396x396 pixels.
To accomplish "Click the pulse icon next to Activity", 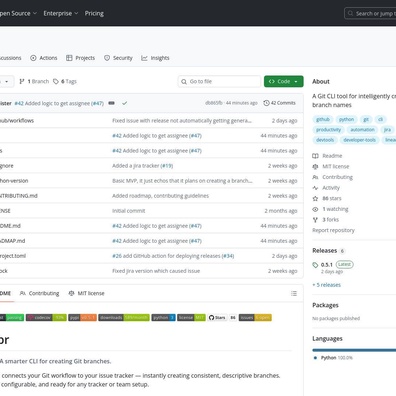I will pyautogui.click(x=315, y=188).
